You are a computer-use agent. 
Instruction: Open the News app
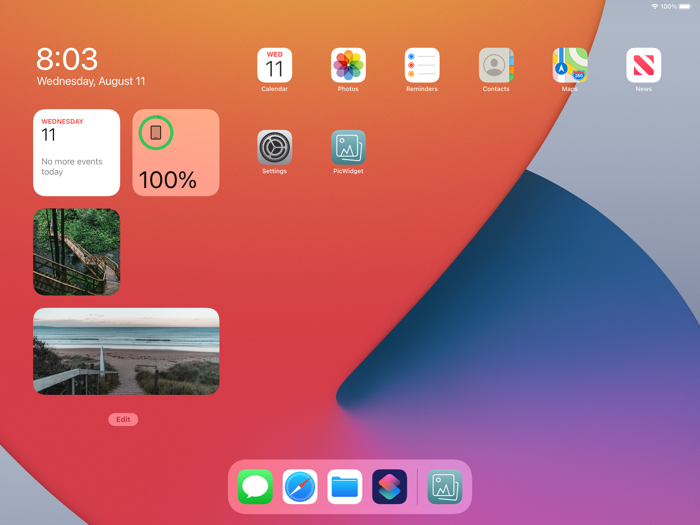click(643, 65)
